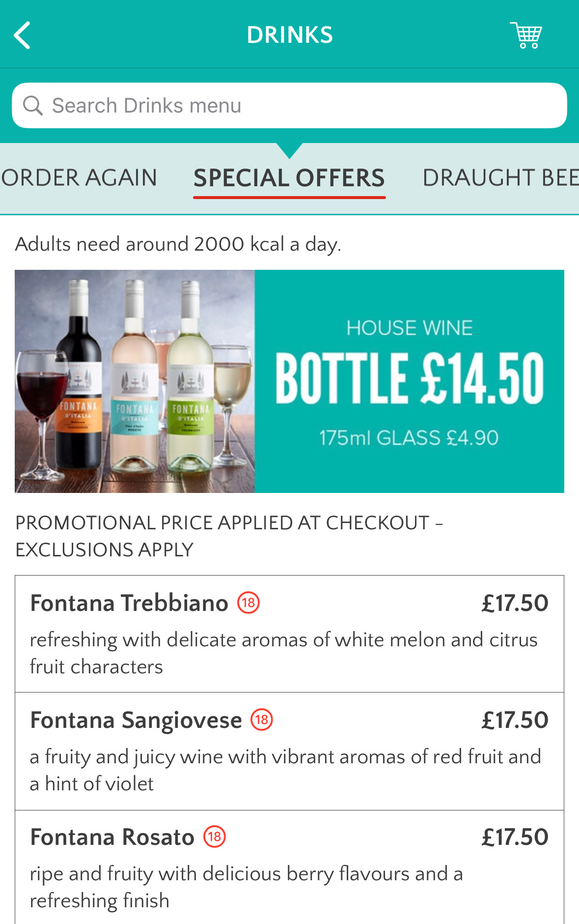Image resolution: width=579 pixels, height=924 pixels.
Task: Tap the search icon inside the search bar
Action: click(32, 105)
